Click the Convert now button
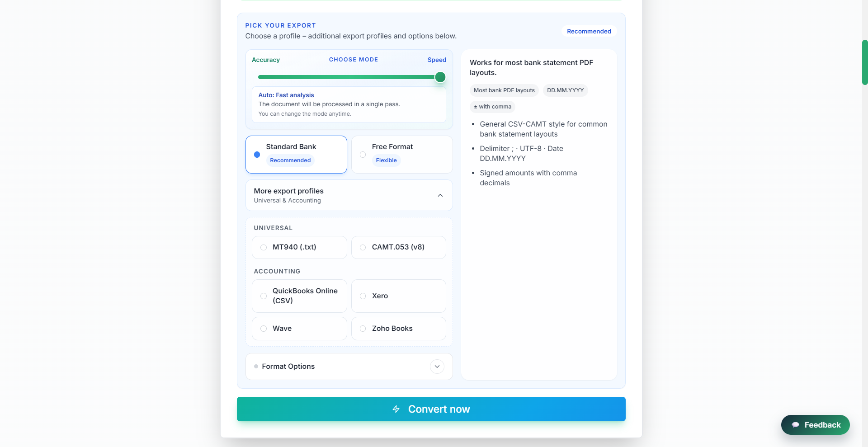Image resolution: width=868 pixels, height=447 pixels. pyautogui.click(x=431, y=409)
